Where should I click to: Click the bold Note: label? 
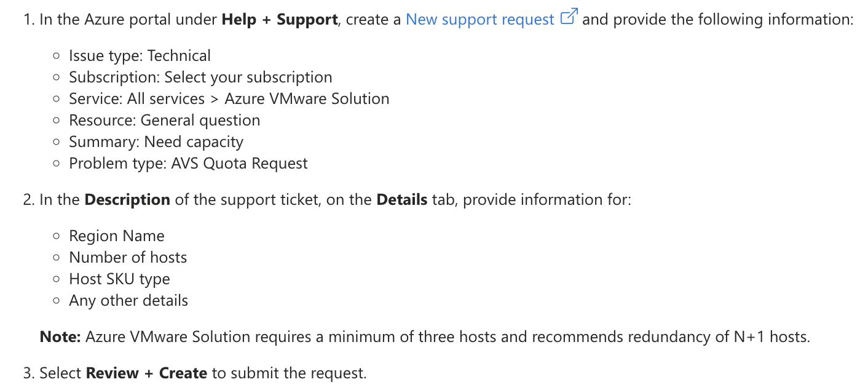60,337
